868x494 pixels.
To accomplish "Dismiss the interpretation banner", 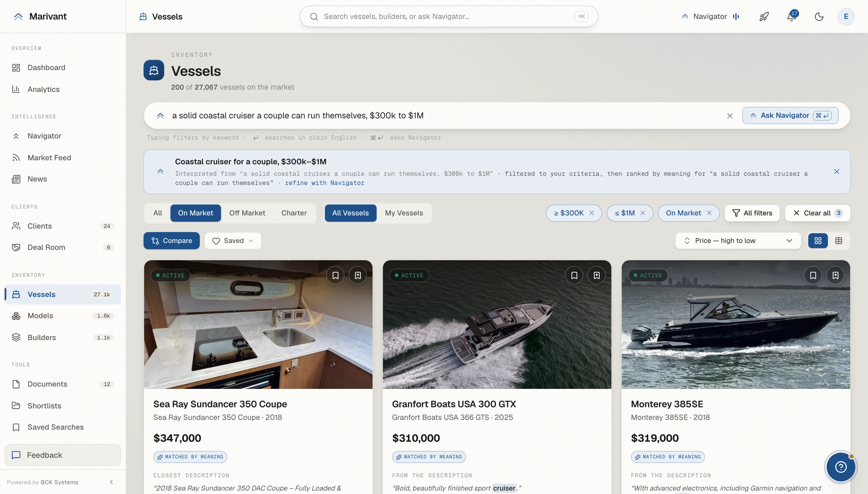I will click(836, 172).
